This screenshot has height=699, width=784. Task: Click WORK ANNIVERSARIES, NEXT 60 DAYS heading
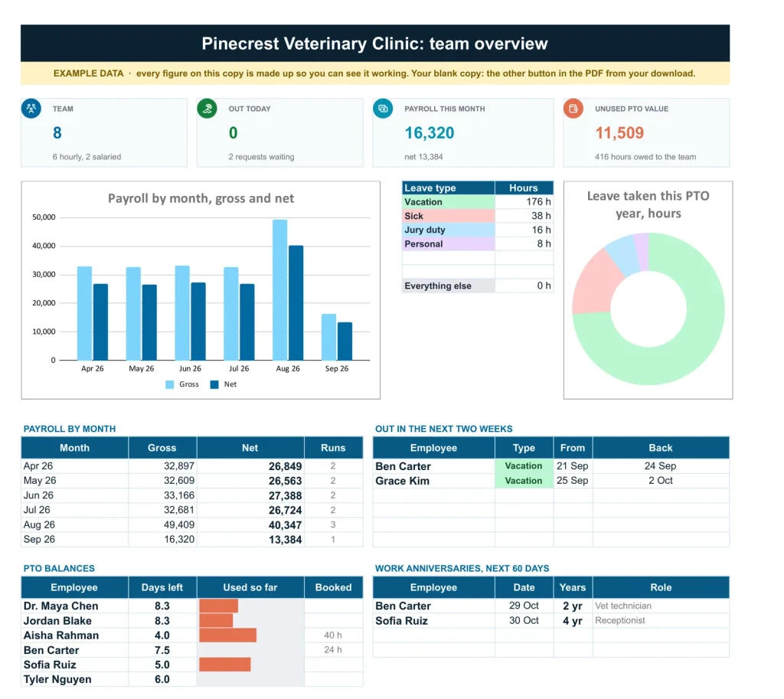[462, 569]
